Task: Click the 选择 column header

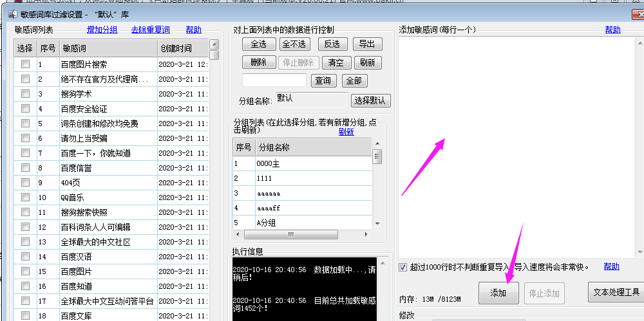Action: [26, 48]
